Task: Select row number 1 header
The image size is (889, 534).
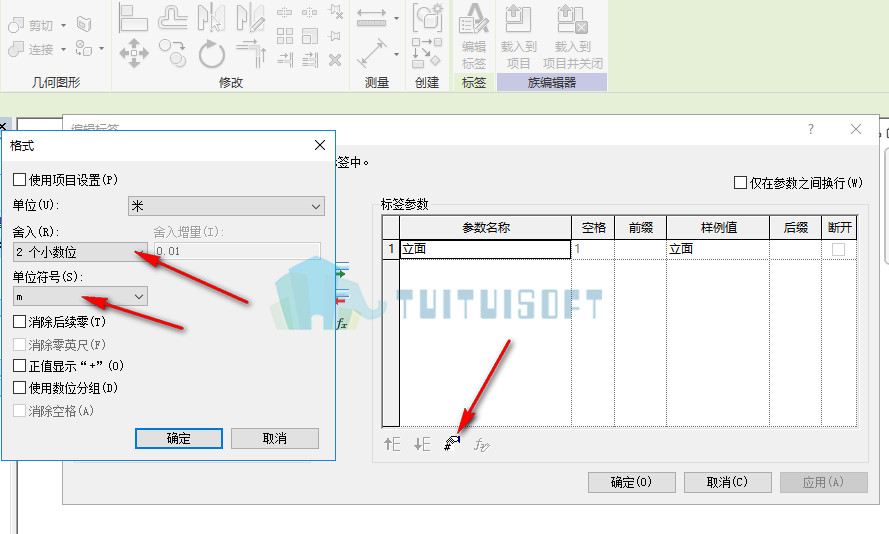Action: pyautogui.click(x=391, y=249)
